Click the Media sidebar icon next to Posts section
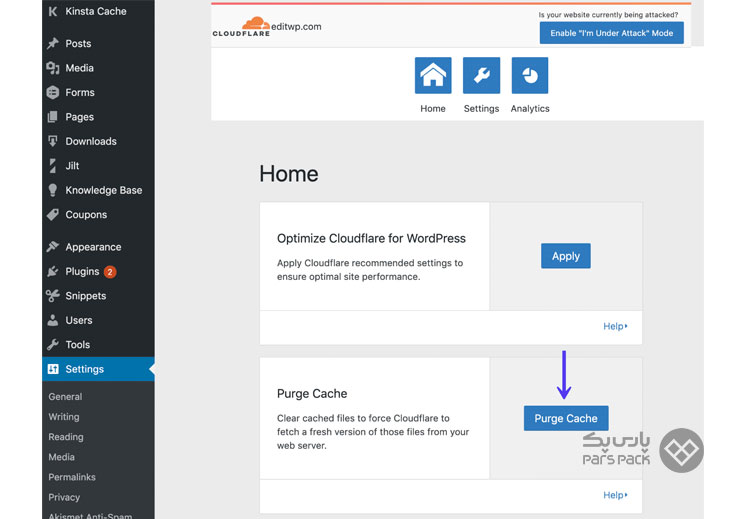This screenshot has height=519, width=750. 53,68
